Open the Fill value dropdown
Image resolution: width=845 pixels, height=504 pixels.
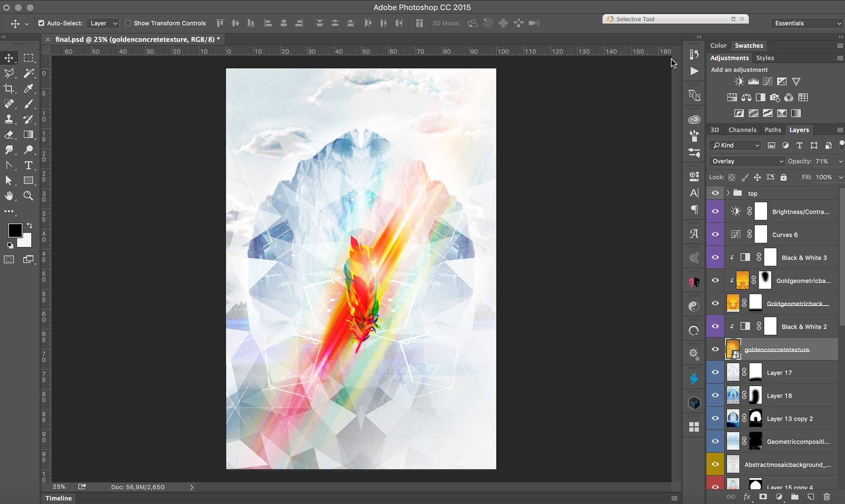pyautogui.click(x=841, y=177)
